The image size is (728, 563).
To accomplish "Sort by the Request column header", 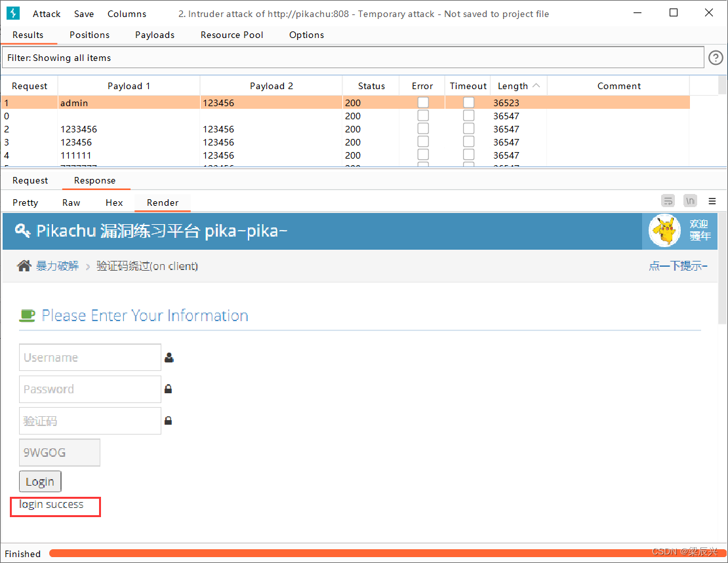I will 30,86.
